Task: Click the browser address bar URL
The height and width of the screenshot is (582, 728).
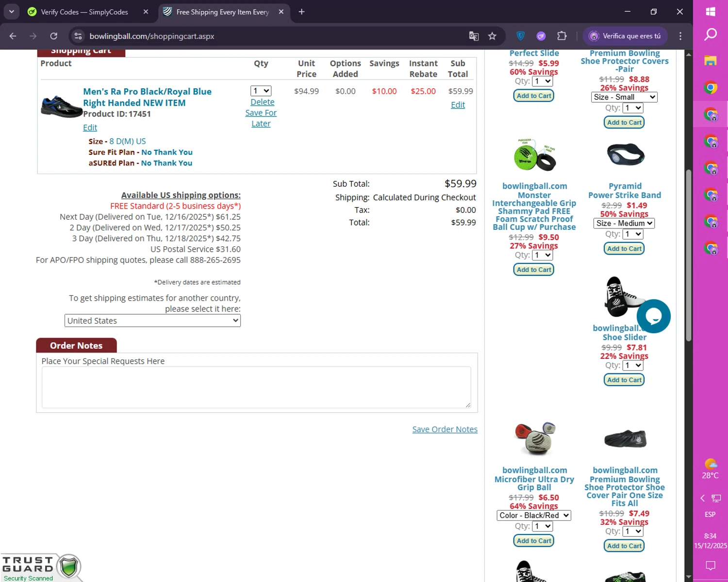Action: (152, 36)
